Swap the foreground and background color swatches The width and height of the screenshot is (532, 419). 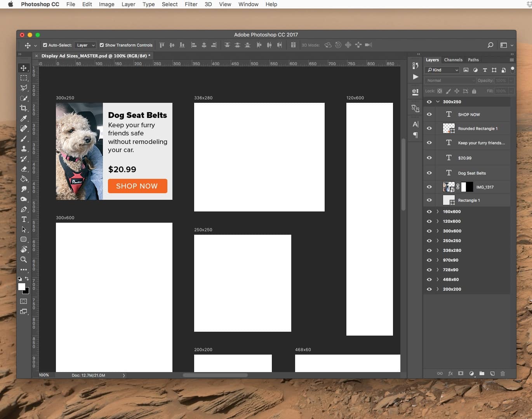(27, 279)
